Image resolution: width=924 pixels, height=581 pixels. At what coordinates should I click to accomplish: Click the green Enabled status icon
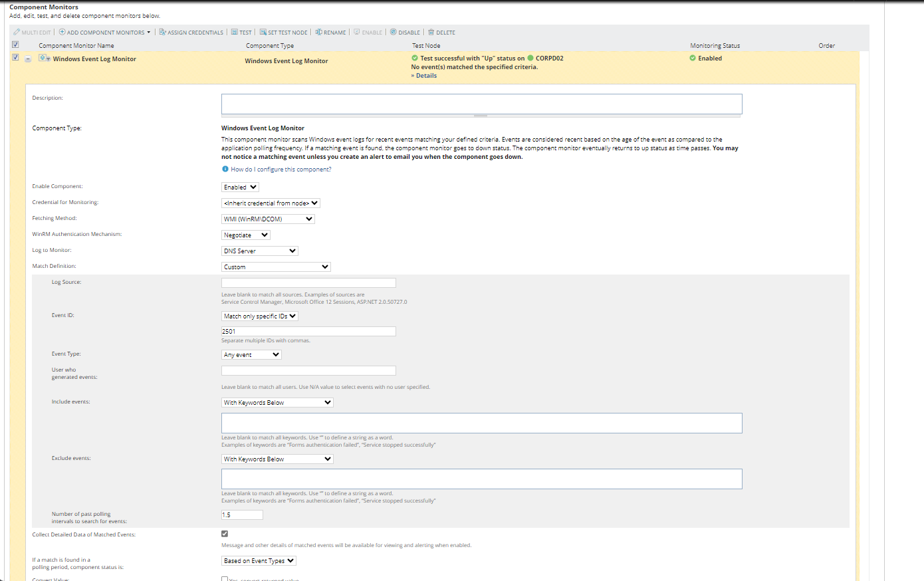pos(693,58)
